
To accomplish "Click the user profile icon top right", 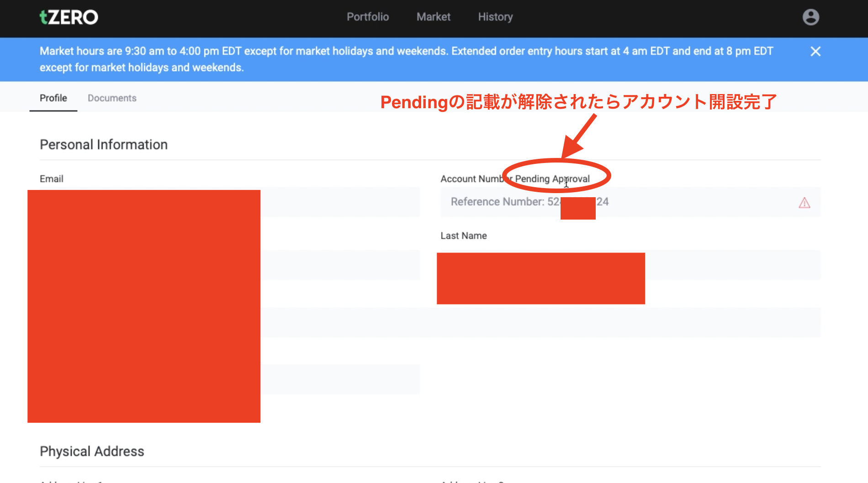I will click(x=811, y=17).
